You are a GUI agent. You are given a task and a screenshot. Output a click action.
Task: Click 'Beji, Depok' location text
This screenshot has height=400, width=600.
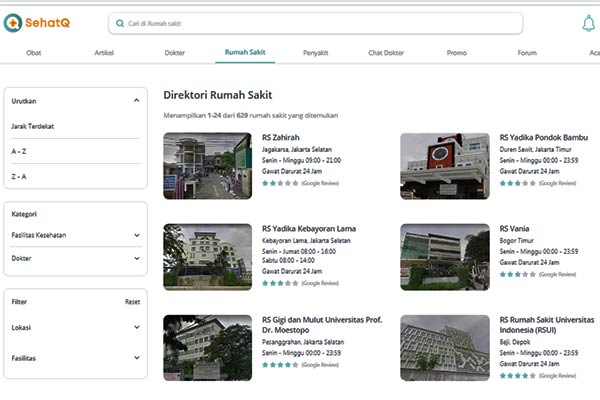(515, 342)
